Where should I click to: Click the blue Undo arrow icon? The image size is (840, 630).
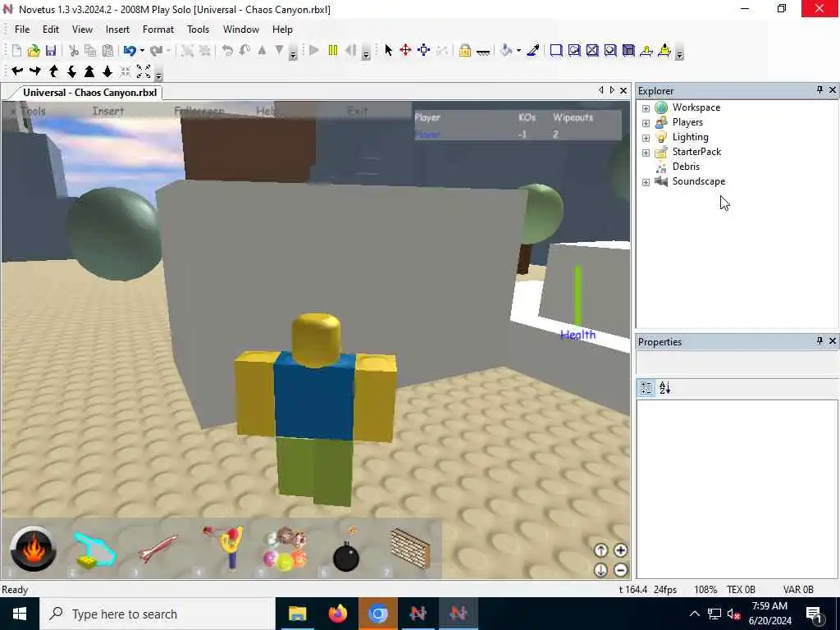[130, 51]
